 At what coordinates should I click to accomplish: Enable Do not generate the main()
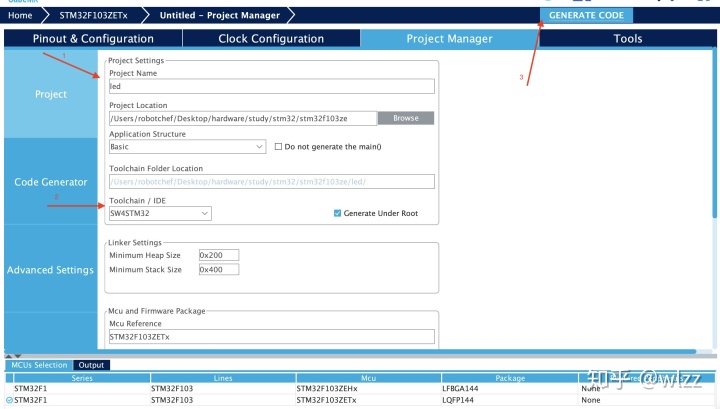click(278, 146)
